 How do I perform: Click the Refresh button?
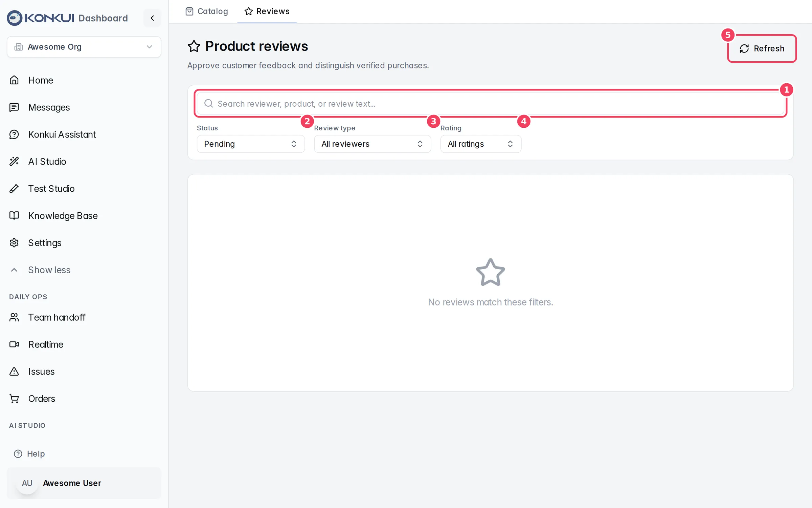pyautogui.click(x=762, y=48)
